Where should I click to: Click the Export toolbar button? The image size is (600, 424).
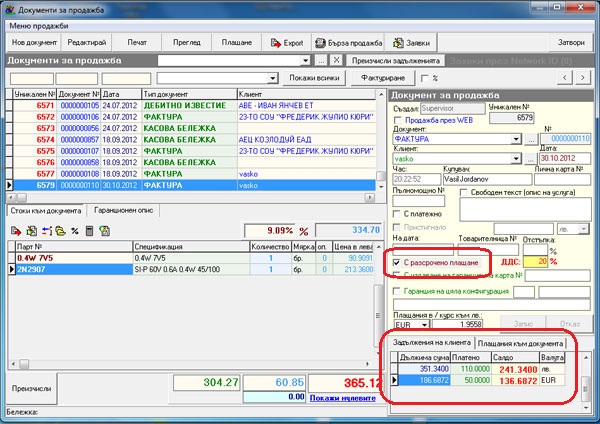286,44
